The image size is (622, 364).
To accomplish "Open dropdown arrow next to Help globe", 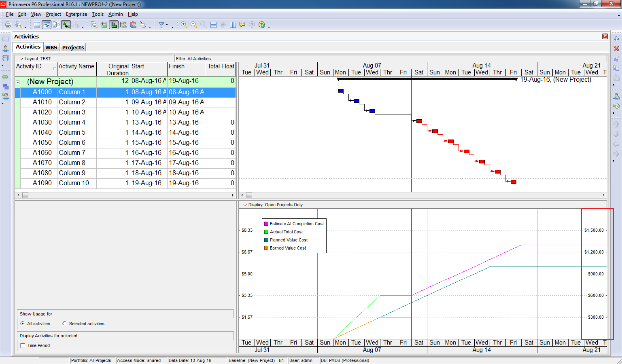I will 269,27.
